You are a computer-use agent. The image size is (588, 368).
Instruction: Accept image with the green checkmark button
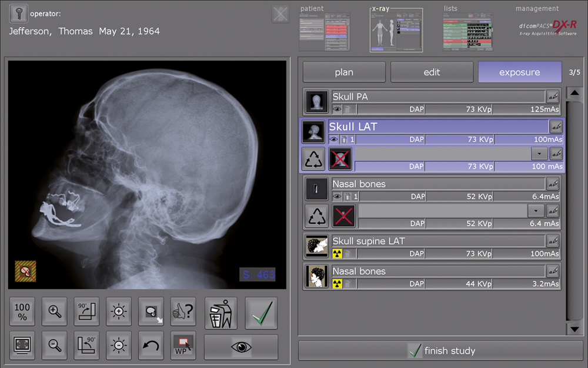click(x=261, y=313)
